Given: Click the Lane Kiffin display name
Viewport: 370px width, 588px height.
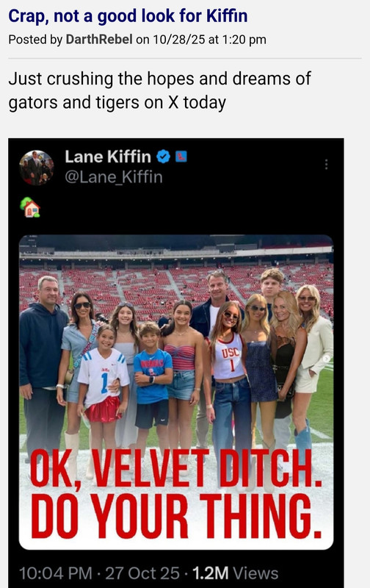Looking at the screenshot, I should pos(108,157).
